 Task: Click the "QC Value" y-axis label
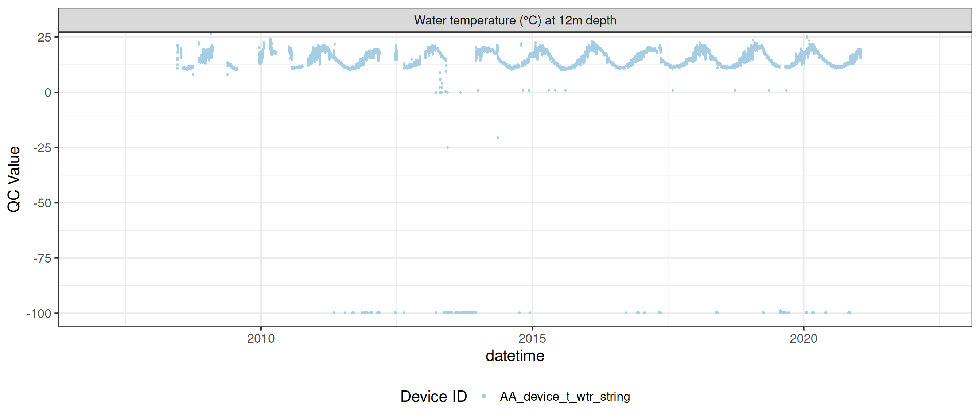[x=14, y=179]
